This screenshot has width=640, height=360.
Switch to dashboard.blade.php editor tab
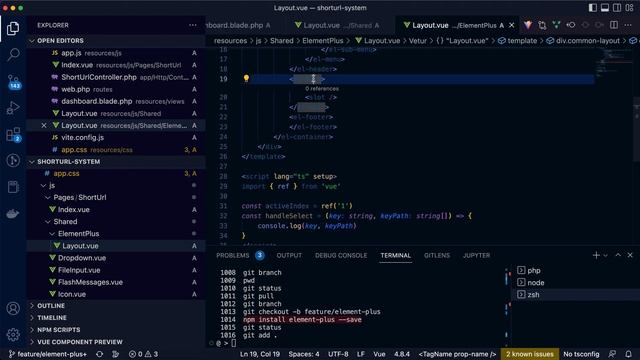point(239,25)
